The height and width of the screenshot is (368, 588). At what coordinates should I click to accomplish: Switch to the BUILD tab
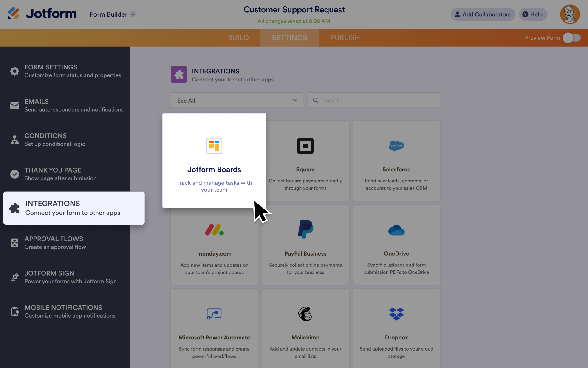click(x=238, y=38)
